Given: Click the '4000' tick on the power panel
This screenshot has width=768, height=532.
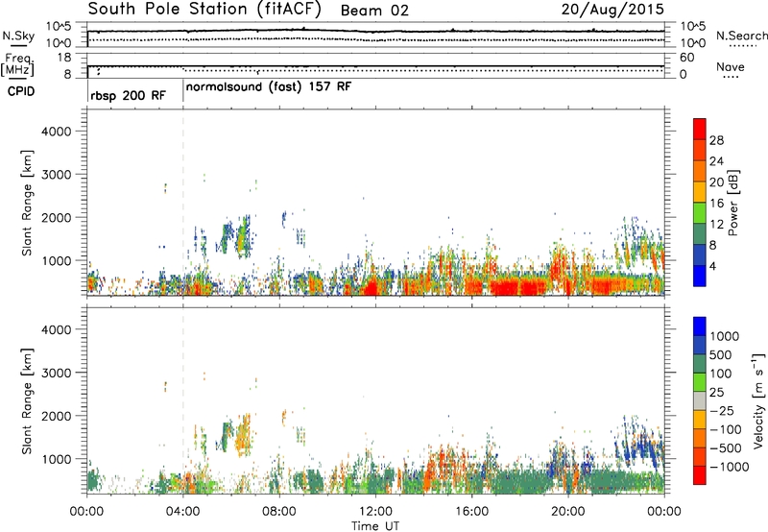Looking at the screenshot, I should [56, 132].
